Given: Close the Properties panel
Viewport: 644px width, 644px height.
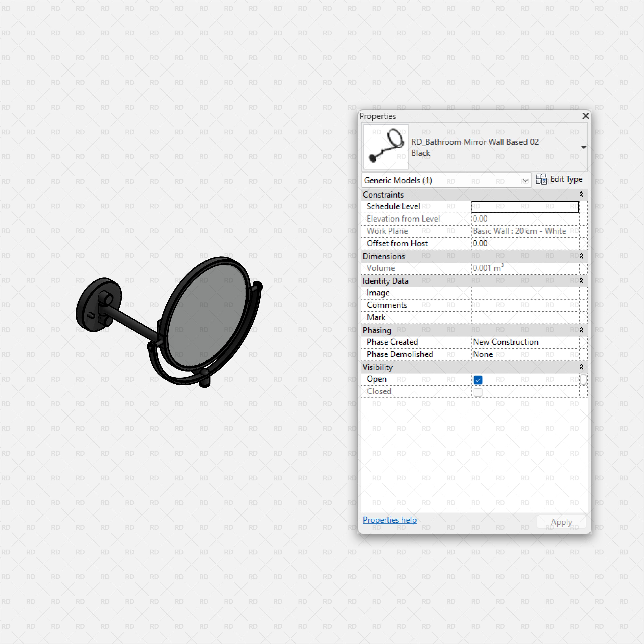Looking at the screenshot, I should (x=585, y=116).
